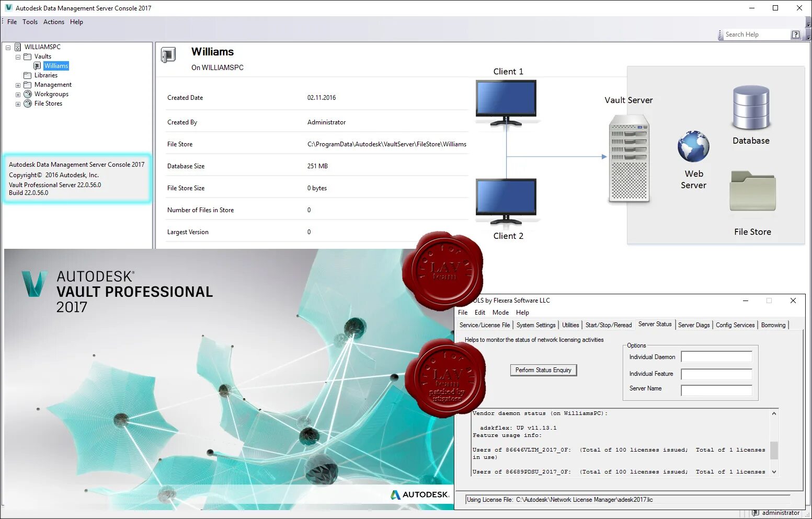Click the Search Help question mark icon
The width and height of the screenshot is (812, 519).
point(795,34)
